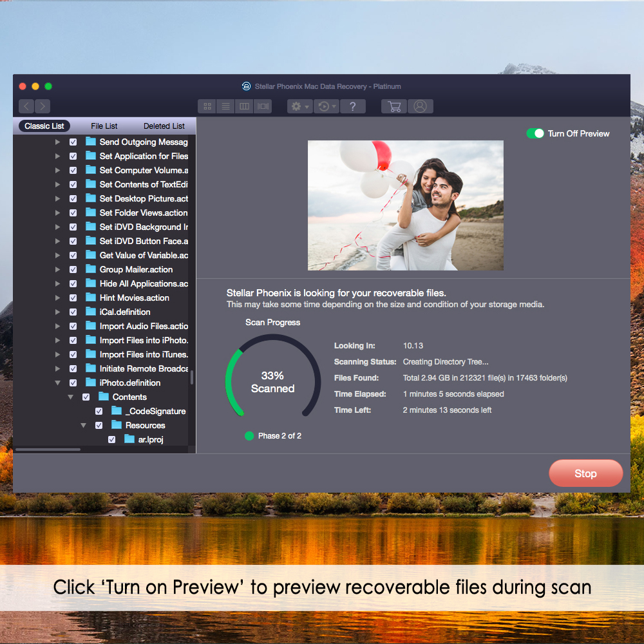The height and width of the screenshot is (644, 644).
Task: Collapse the iPhoto.definition folder
Action: (57, 383)
